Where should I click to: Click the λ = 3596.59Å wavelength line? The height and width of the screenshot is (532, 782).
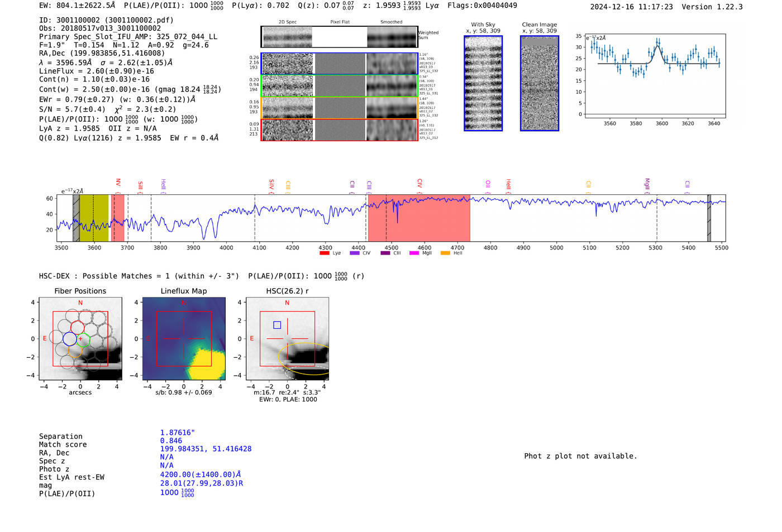(106, 63)
